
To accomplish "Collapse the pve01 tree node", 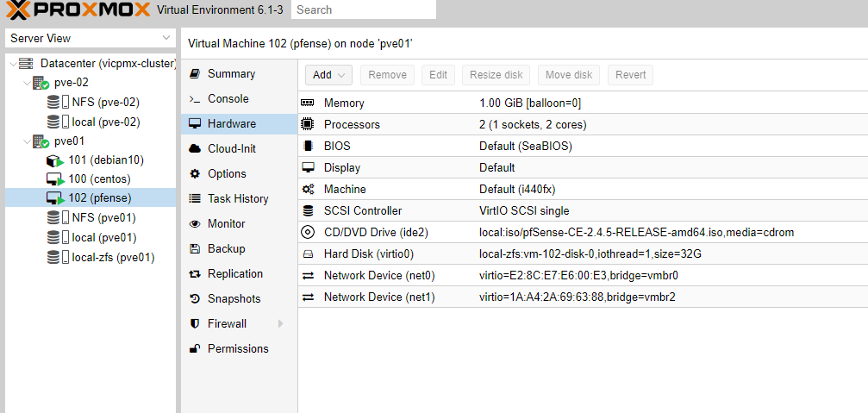I will (27, 141).
